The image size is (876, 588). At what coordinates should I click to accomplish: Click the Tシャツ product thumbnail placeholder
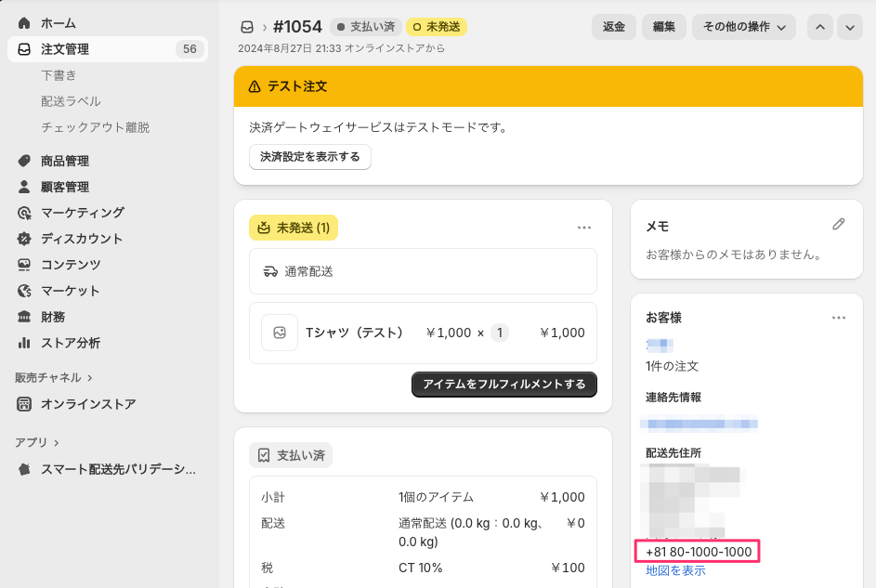[280, 333]
